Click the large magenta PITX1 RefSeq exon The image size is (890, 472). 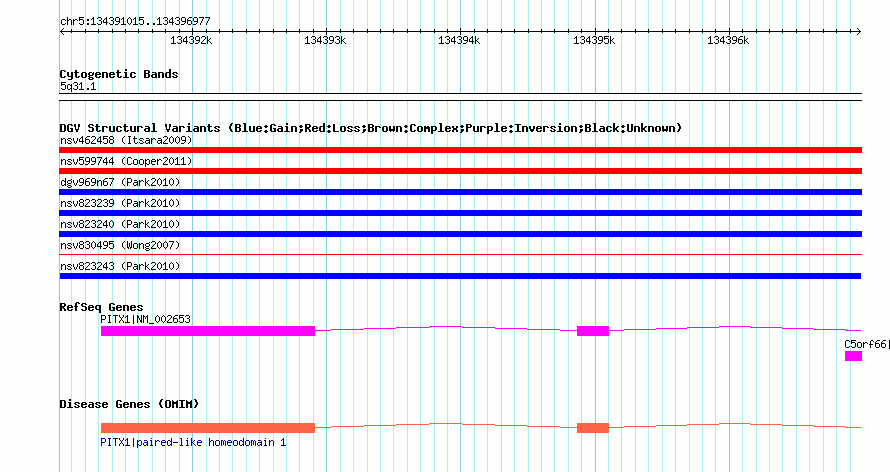tap(208, 331)
